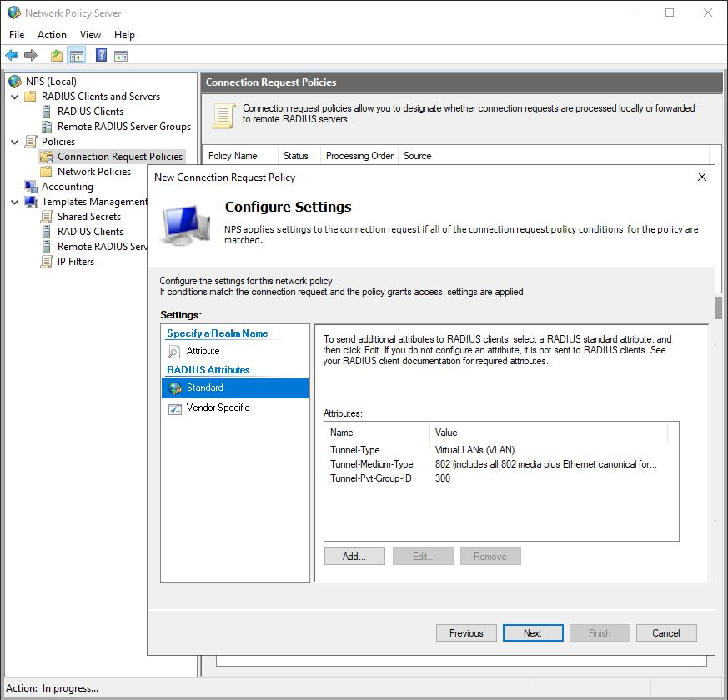Click the IP Filters scroll icon
Screen dimensions: 728x700
point(47,262)
